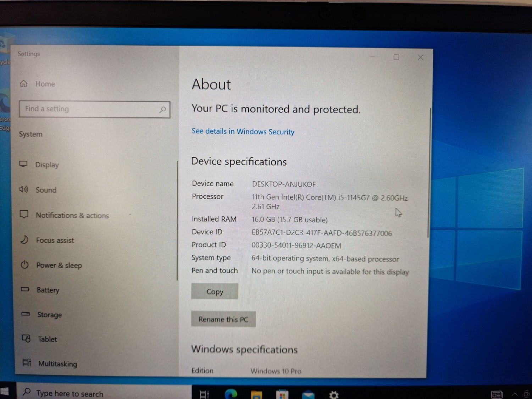Viewport: 532px width, 399px height.
Task: Click the Rename this PC button
Action: click(x=223, y=319)
